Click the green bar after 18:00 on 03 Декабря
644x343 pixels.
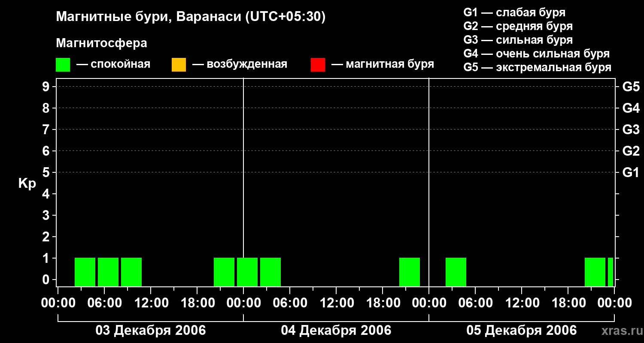tap(224, 272)
